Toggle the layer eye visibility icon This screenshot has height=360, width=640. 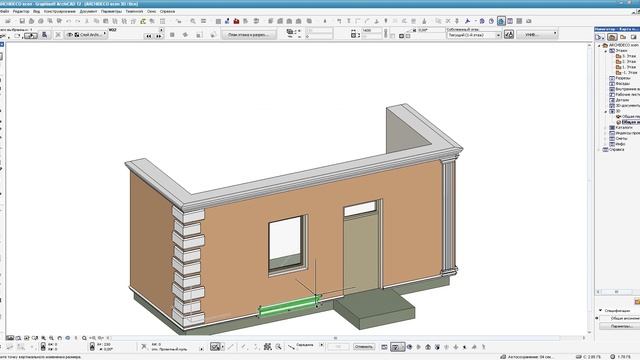[x=70, y=35]
